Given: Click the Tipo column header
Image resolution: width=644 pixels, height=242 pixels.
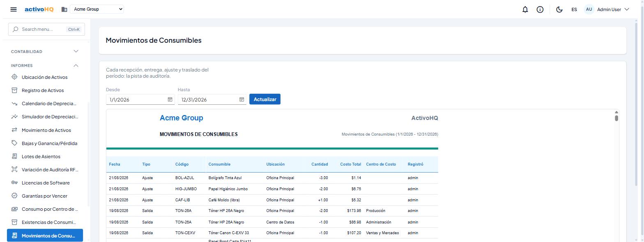Looking at the screenshot, I should tap(146, 164).
